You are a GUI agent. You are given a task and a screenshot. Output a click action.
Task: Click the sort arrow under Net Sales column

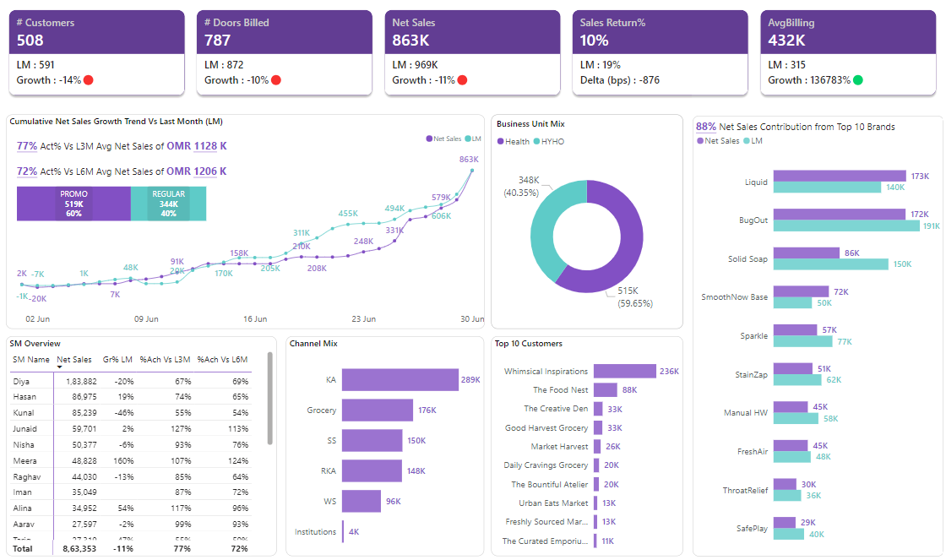[x=60, y=367]
